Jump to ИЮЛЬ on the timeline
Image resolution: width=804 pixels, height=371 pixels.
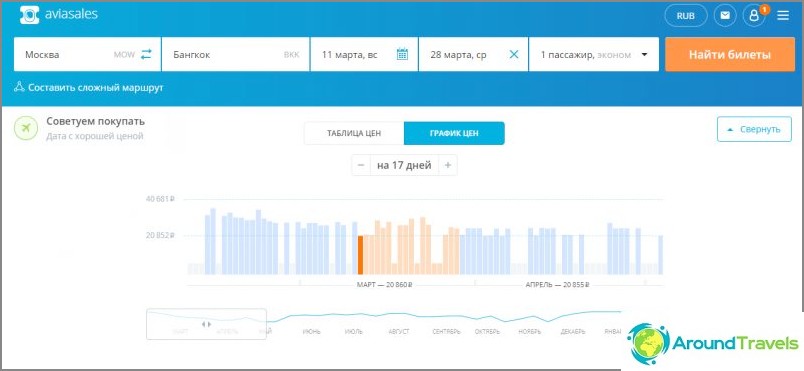pos(353,332)
